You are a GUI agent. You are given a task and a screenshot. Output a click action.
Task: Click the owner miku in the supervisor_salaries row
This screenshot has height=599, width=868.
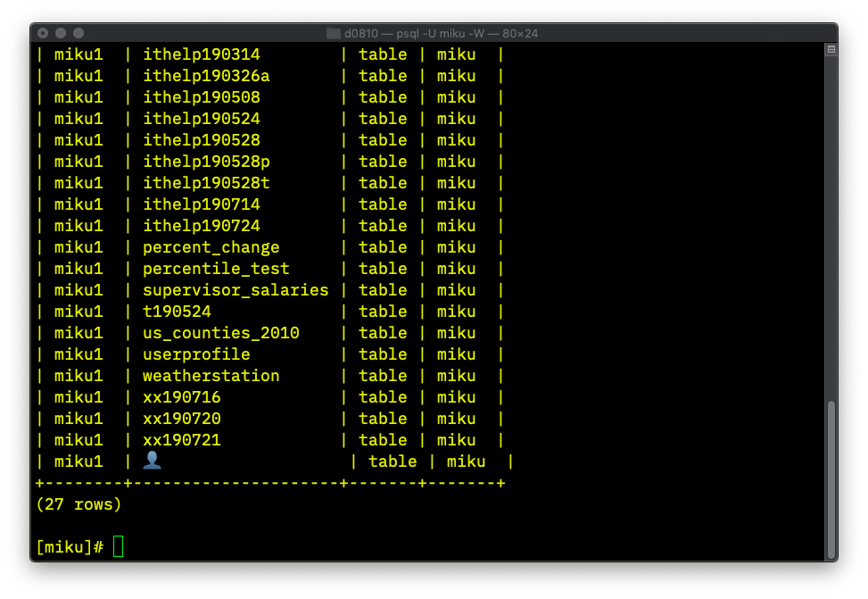tap(456, 290)
